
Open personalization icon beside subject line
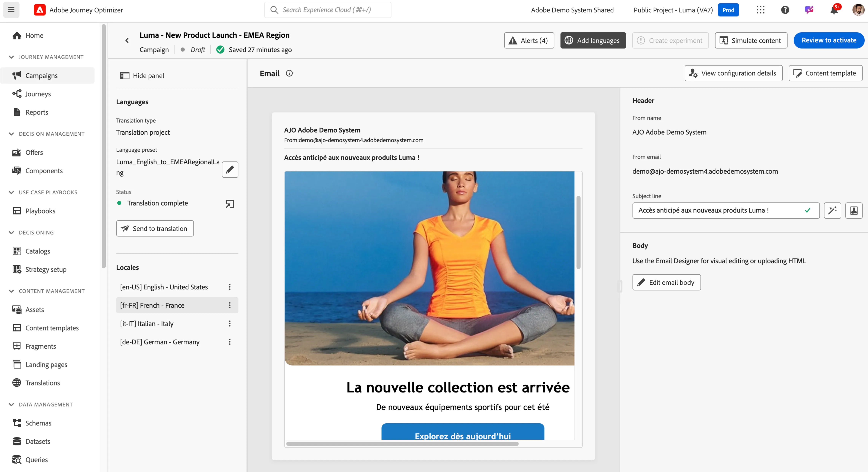(x=854, y=211)
